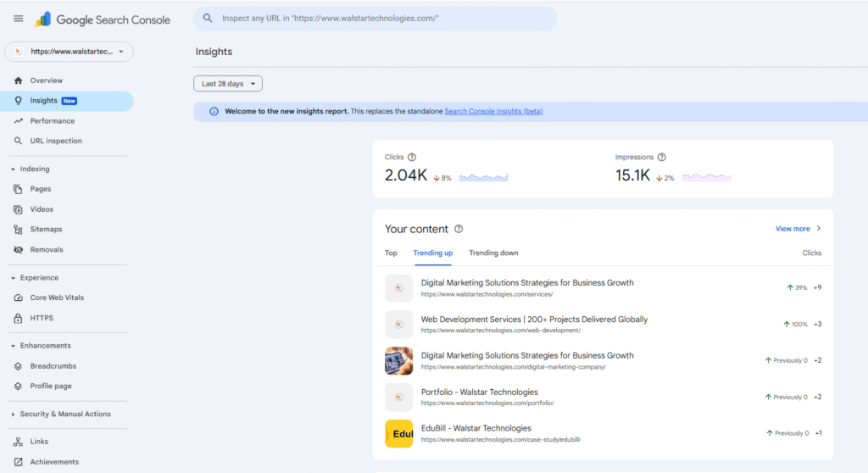Image resolution: width=868 pixels, height=473 pixels.
Task: Click the Pages icon in sidebar
Action: 19,189
